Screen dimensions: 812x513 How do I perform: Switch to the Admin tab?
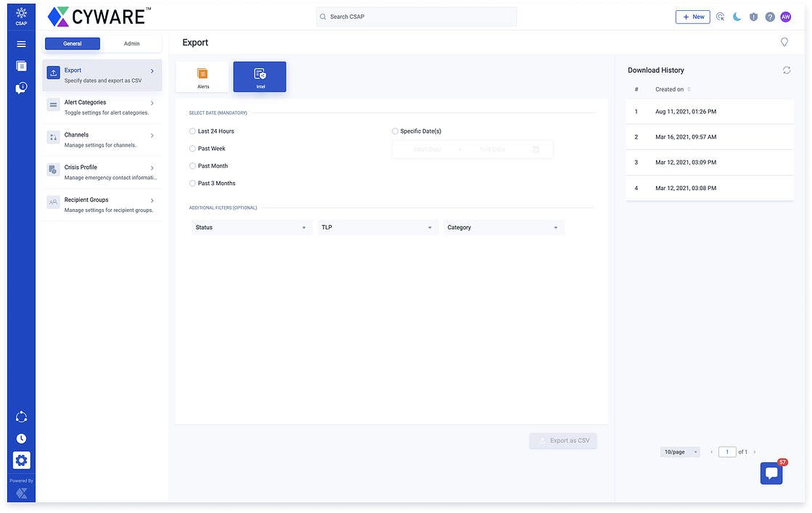pyautogui.click(x=131, y=44)
